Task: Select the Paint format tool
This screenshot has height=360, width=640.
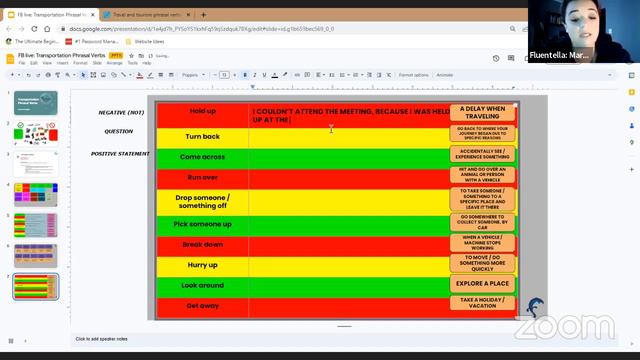Action: 58,75
